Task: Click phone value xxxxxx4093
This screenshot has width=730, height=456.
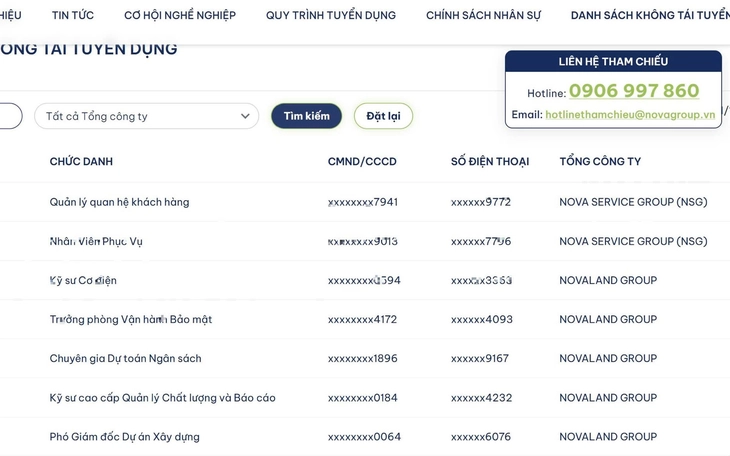Action: tap(481, 320)
